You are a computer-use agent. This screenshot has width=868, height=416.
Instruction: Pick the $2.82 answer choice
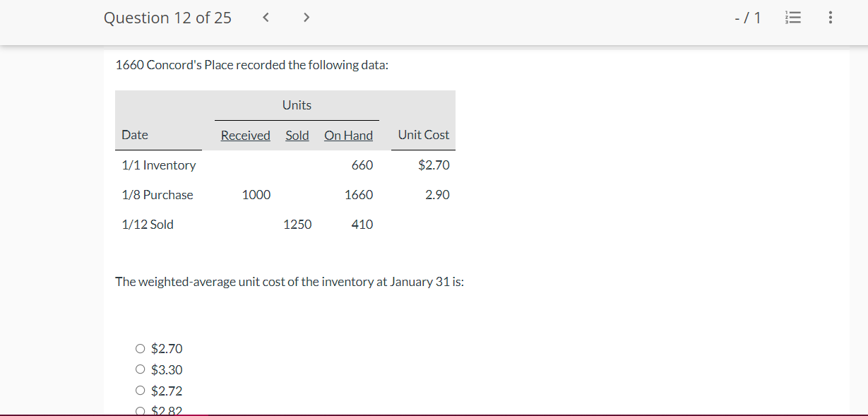pyautogui.click(x=141, y=410)
